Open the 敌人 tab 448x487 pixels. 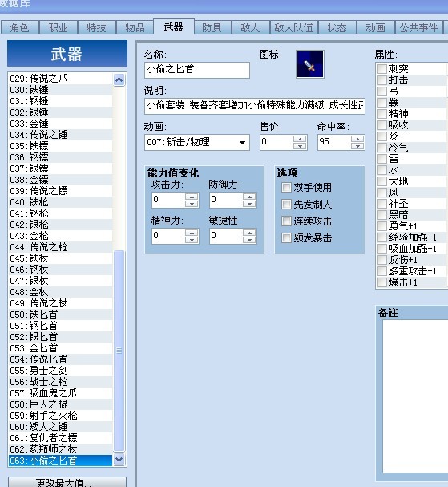250,27
